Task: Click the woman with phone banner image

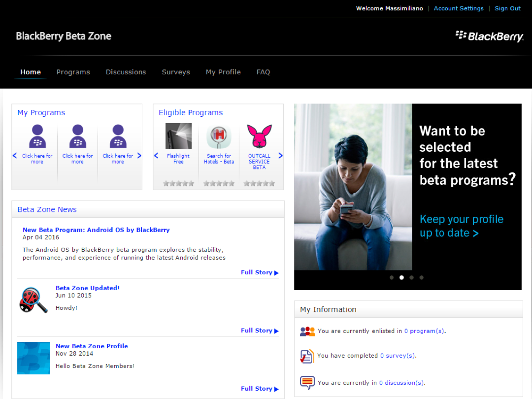Action: (353, 187)
